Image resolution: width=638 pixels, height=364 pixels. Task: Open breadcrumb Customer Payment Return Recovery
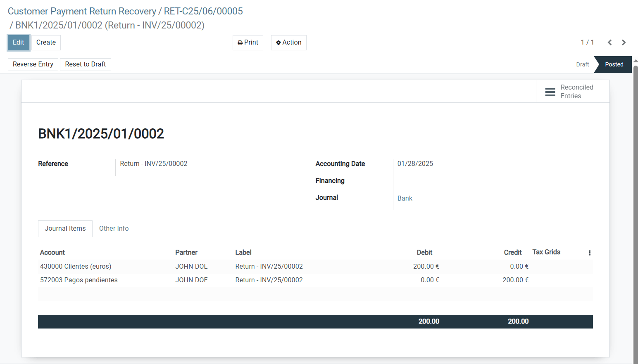[82, 11]
